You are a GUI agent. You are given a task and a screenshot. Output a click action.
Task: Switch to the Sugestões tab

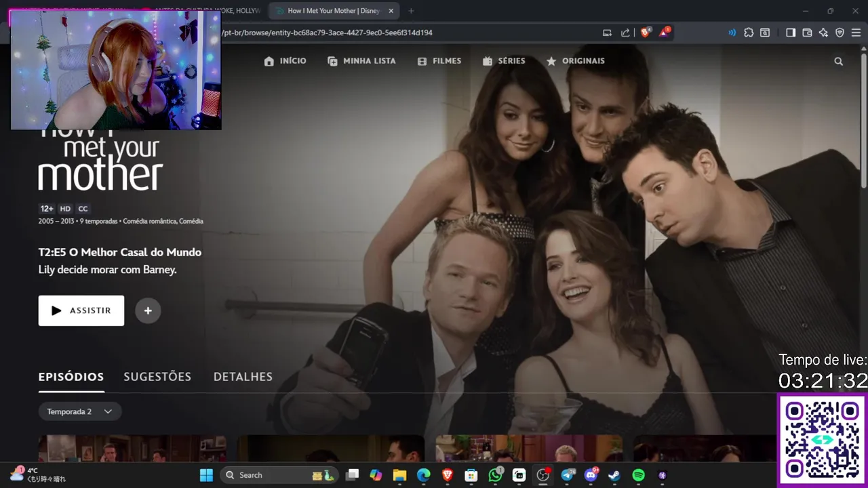click(157, 377)
